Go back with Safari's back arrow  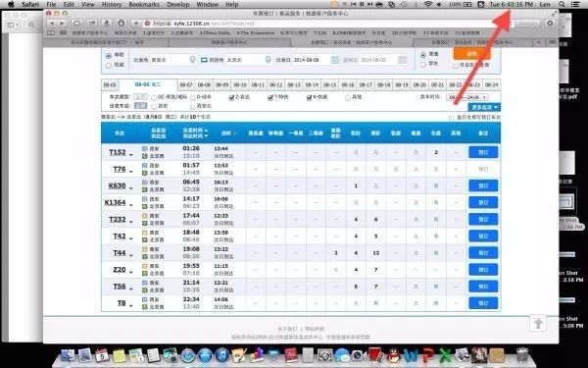(51, 24)
